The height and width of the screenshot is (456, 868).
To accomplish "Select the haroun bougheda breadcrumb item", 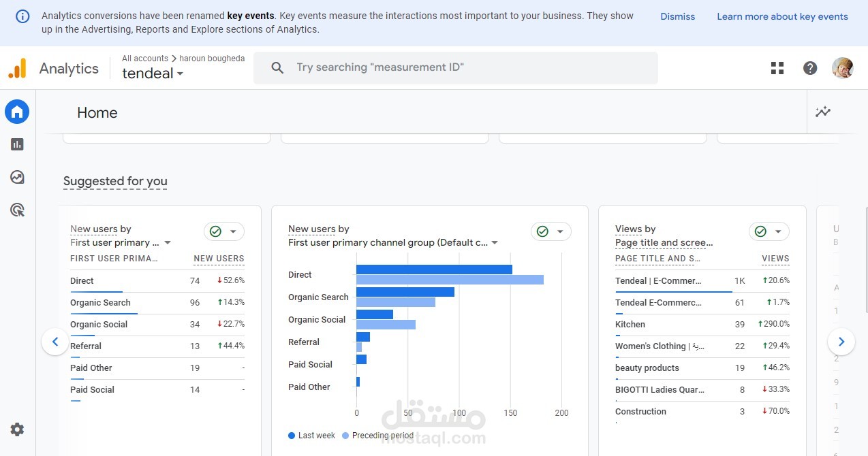I will click(x=211, y=58).
